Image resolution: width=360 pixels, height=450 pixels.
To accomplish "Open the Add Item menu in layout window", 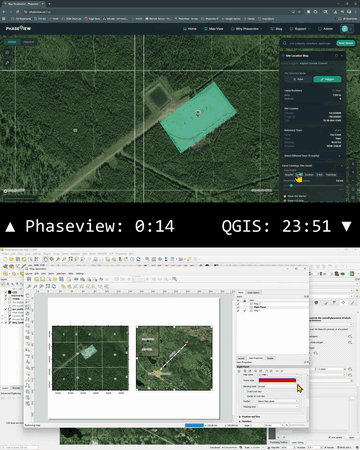I will pyautogui.click(x=61, y=274).
